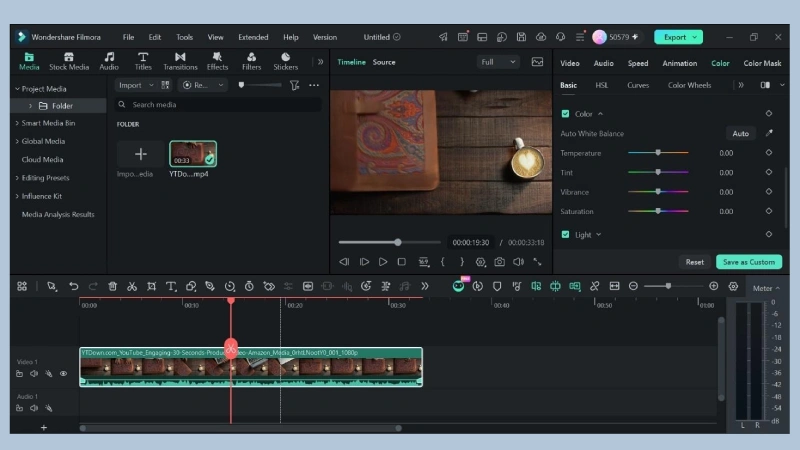800x450 pixels.
Task: Expand Project Media tree
Action: [x=17, y=89]
